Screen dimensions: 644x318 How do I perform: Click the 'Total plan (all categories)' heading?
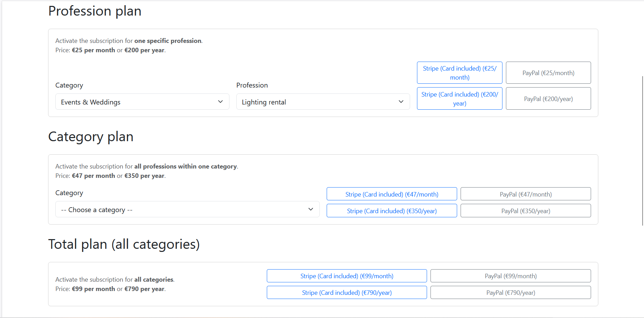124,244
